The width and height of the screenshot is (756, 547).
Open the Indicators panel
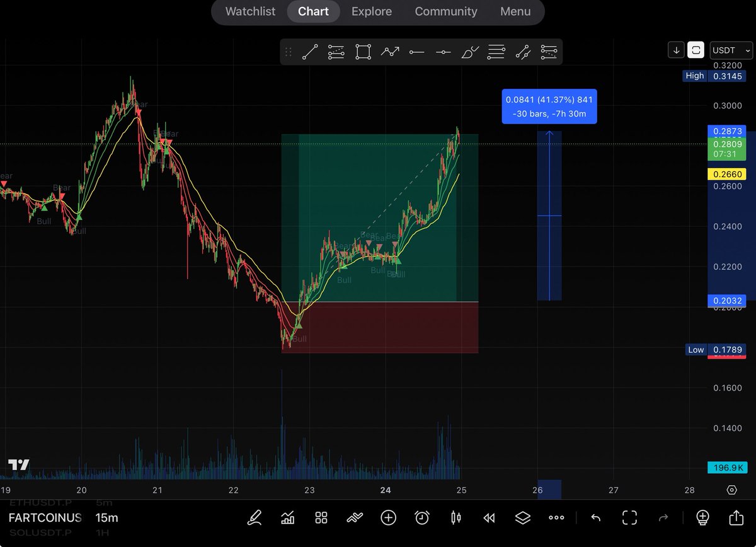click(288, 517)
